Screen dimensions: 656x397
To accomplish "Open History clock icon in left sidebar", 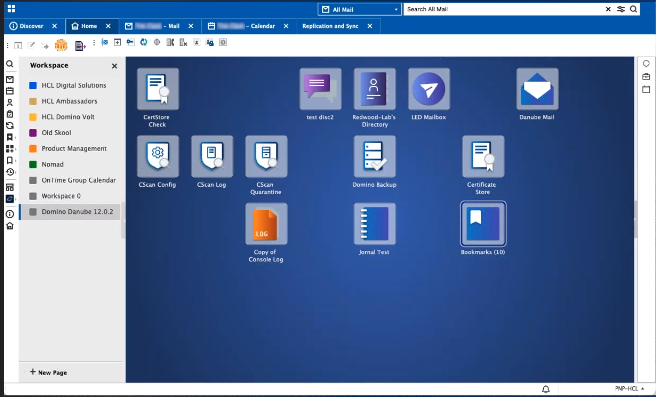I will pyautogui.click(x=10, y=172).
